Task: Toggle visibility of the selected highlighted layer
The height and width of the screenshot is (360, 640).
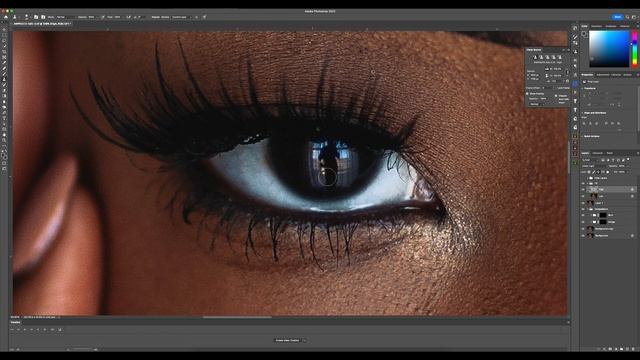Action: pos(583,189)
